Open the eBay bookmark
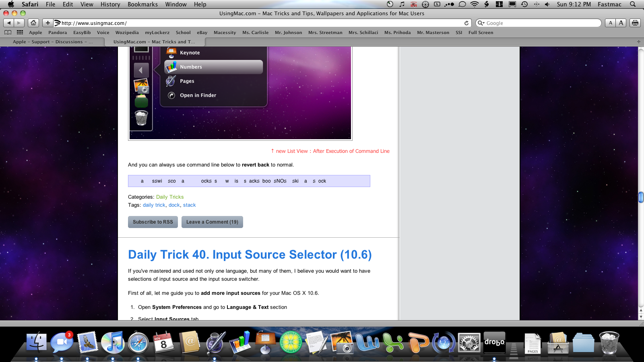 tap(202, 33)
